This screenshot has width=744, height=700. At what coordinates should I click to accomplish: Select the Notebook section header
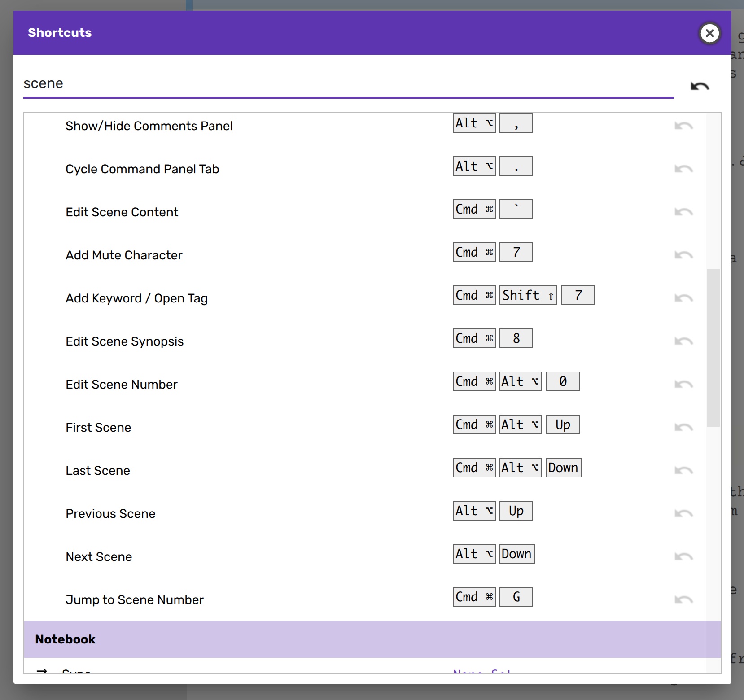point(372,639)
